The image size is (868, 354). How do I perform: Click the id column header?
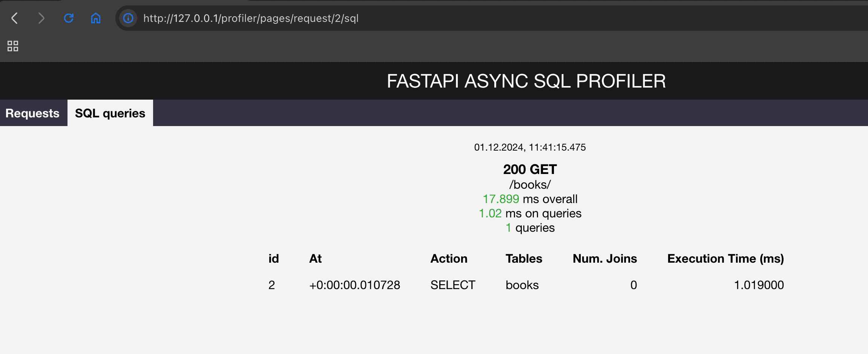click(274, 259)
